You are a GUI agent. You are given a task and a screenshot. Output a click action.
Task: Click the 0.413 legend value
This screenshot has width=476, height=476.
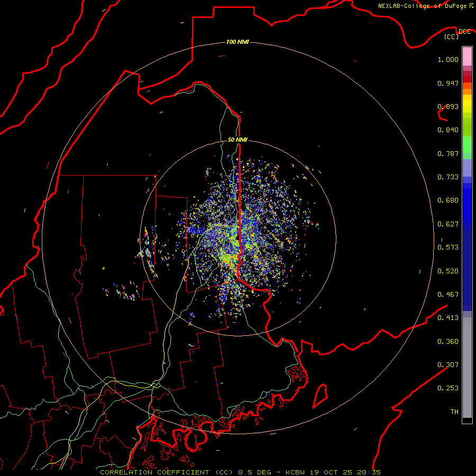click(x=448, y=318)
